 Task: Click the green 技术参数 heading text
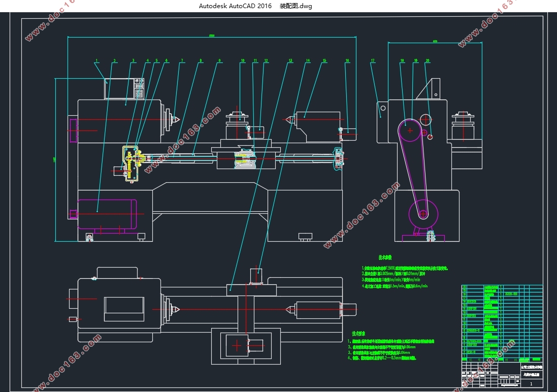click(385, 257)
